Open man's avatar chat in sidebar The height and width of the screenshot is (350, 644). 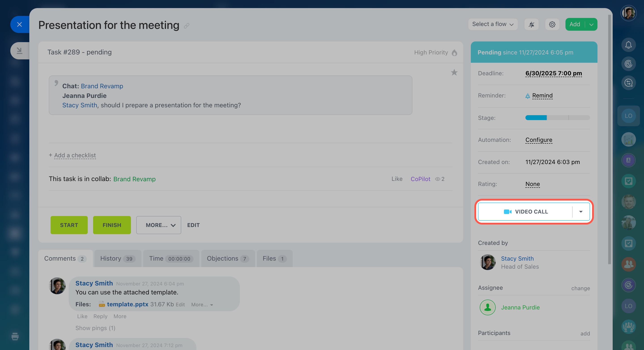coord(629,202)
